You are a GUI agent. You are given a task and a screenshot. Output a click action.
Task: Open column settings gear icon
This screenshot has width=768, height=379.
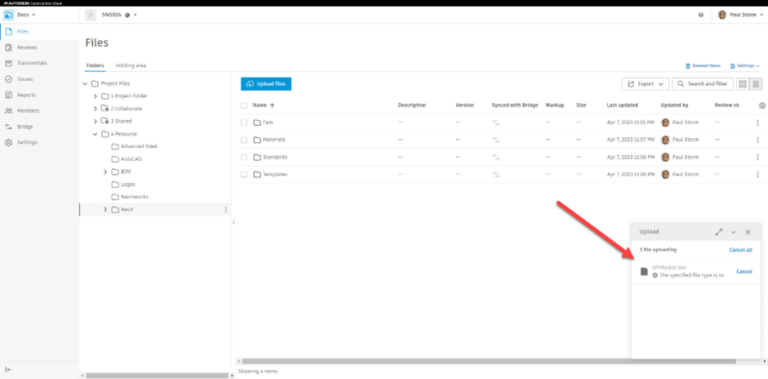click(x=762, y=105)
